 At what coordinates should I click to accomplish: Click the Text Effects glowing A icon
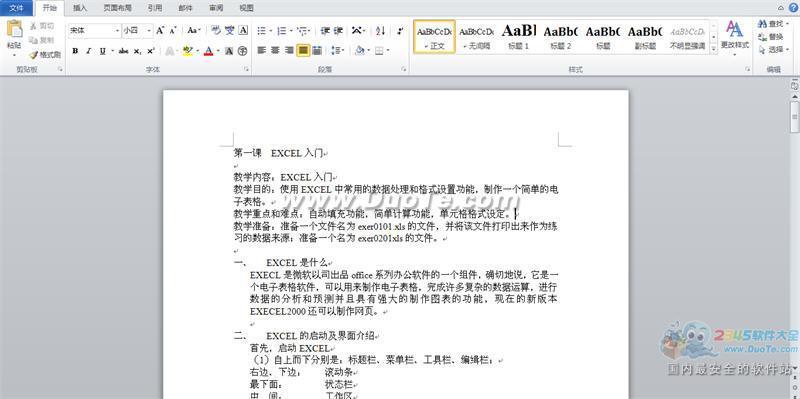tap(169, 51)
